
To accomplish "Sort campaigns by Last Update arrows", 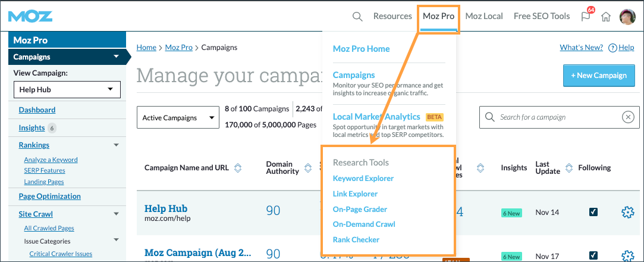I will (x=568, y=168).
